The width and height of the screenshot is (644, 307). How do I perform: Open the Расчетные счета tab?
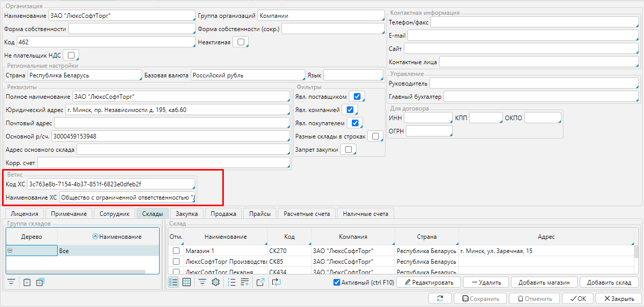click(306, 214)
